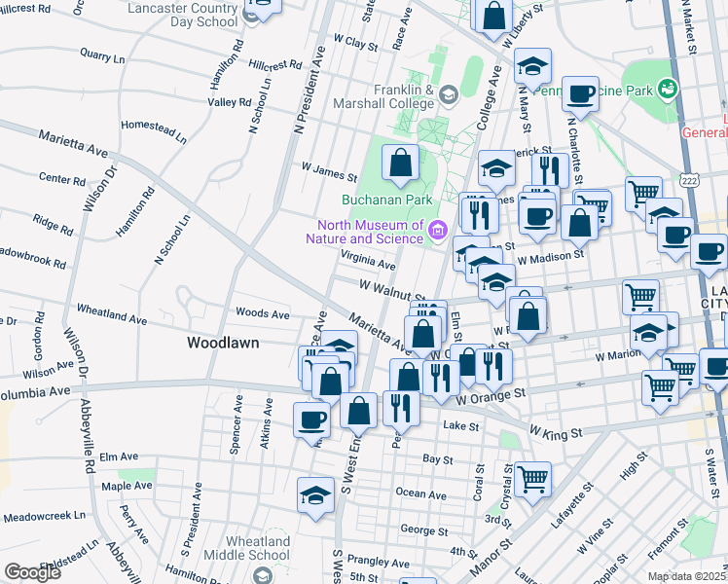728x584 pixels.
Task: Select the shopping bag marker on S West End Ave
Action: coord(358,412)
